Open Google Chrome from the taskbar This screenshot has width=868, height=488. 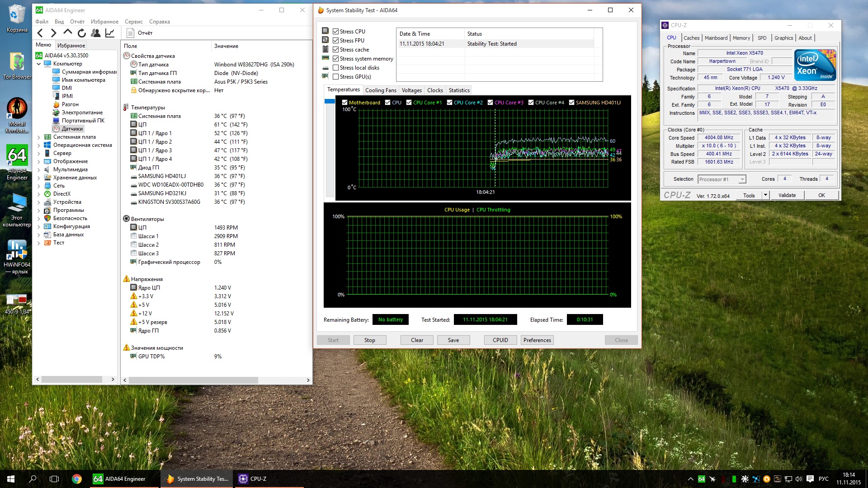(77, 479)
